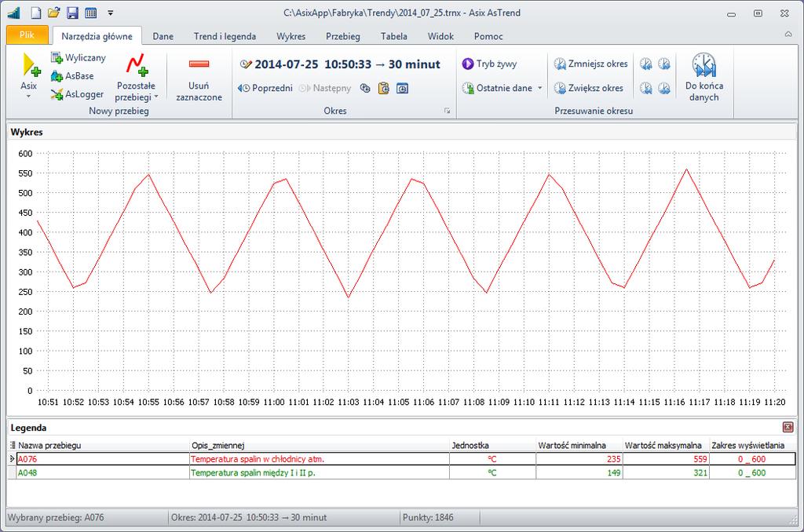Click 'Punkty: 1846' in the status bar
The height and width of the screenshot is (532, 804).
click(428, 518)
